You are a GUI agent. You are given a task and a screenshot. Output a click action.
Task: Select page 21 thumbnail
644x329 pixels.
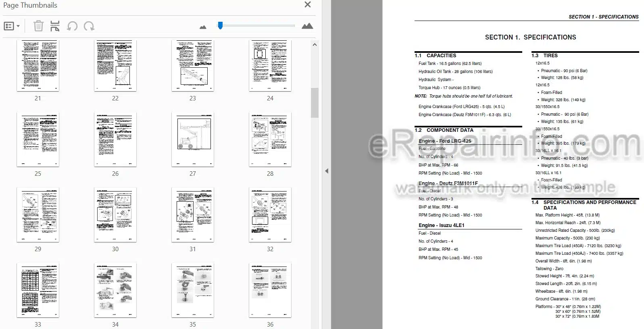[38, 66]
